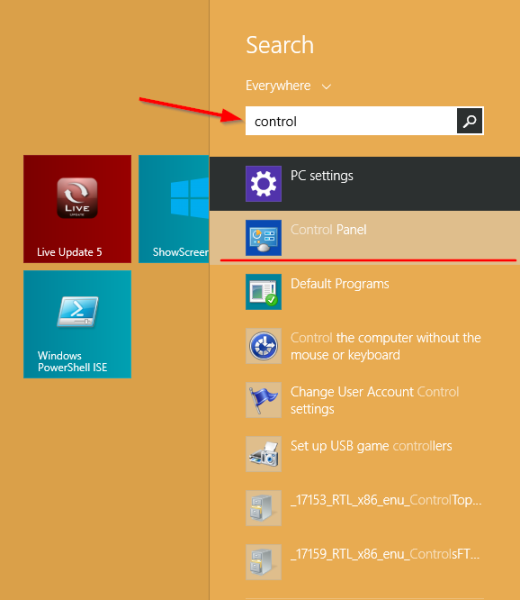The width and height of the screenshot is (520, 600).
Task: Open Control the computer without the mouse result
Action: tap(365, 346)
